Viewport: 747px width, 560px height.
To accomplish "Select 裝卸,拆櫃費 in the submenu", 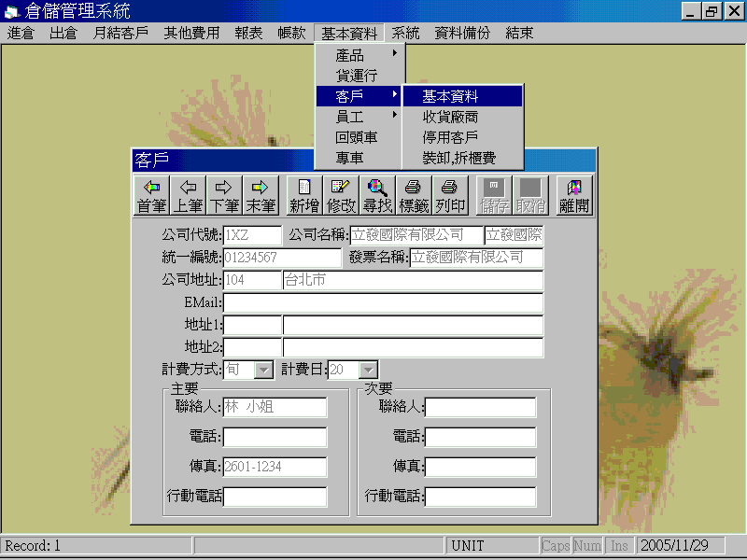I will [x=462, y=158].
